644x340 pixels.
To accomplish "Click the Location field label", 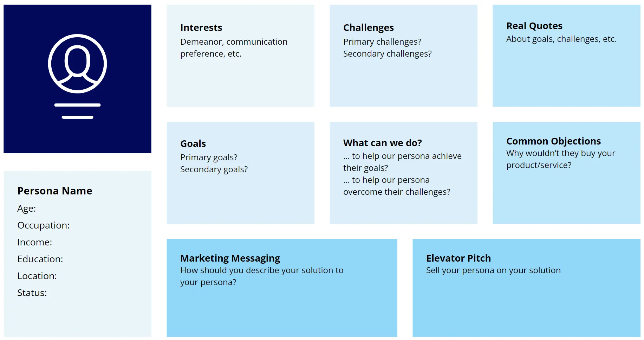I will pyautogui.click(x=37, y=276).
